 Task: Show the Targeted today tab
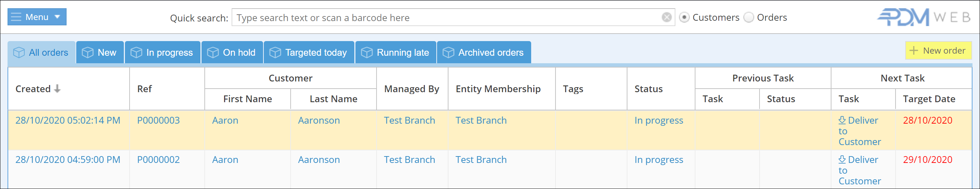309,53
